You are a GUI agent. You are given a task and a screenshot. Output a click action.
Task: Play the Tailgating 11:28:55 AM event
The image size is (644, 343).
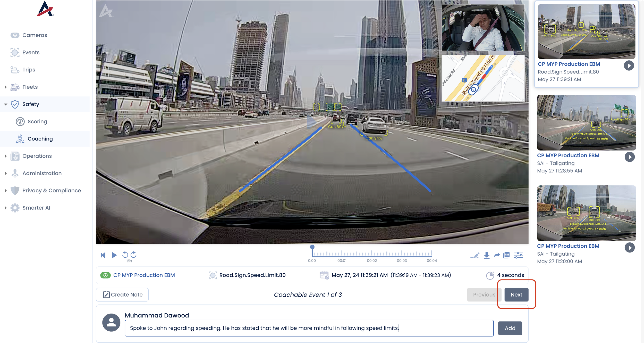tap(629, 157)
